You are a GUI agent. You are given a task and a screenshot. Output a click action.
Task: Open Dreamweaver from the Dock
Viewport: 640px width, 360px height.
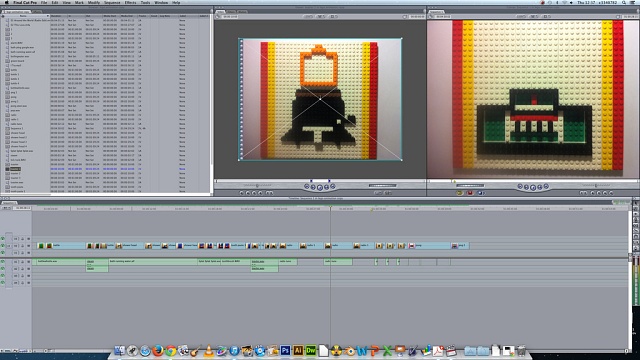point(311,350)
